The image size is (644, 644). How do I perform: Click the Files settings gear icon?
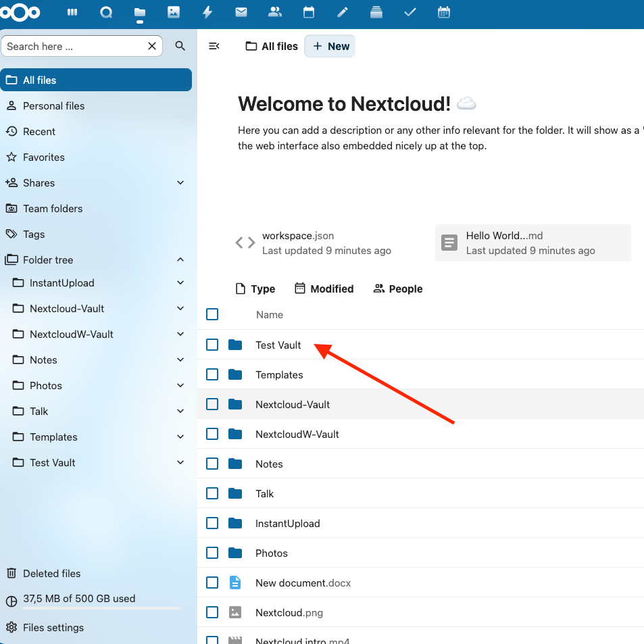click(11, 627)
